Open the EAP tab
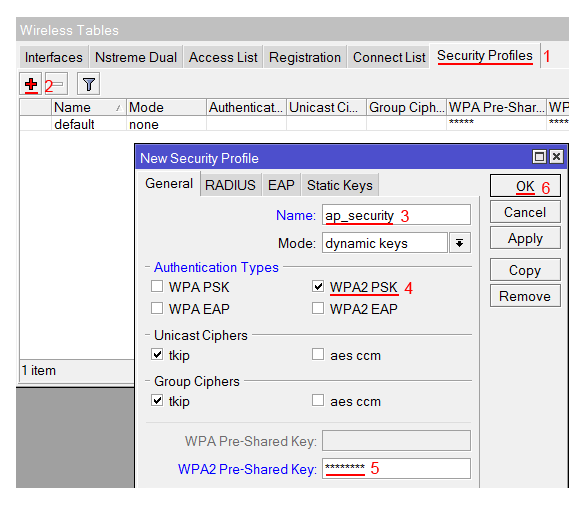The width and height of the screenshot is (587, 506). 281,185
